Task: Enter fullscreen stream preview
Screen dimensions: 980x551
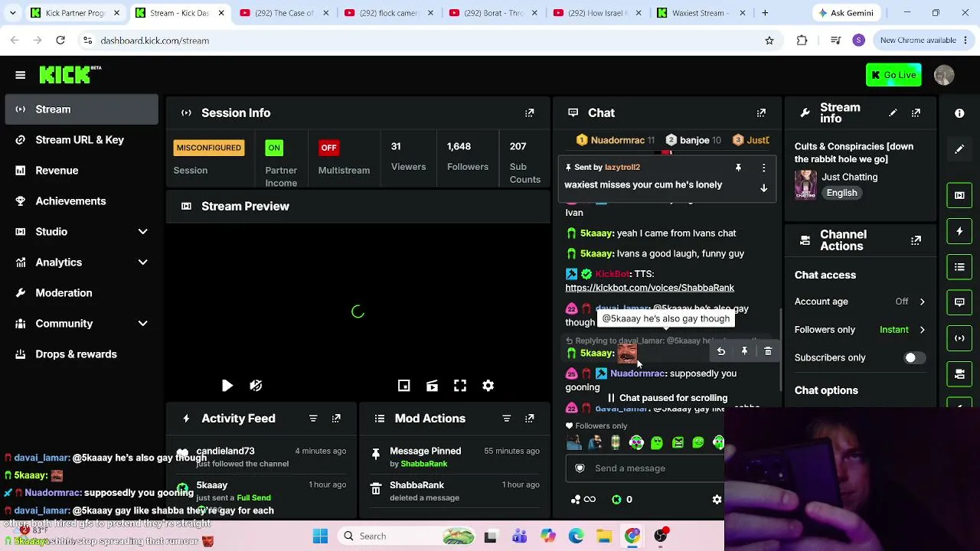Action: pos(460,386)
